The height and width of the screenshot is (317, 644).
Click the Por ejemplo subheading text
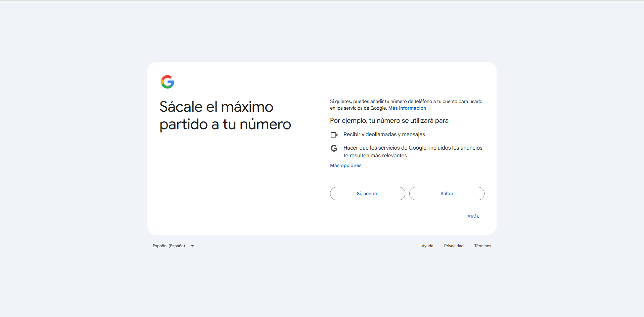389,120
